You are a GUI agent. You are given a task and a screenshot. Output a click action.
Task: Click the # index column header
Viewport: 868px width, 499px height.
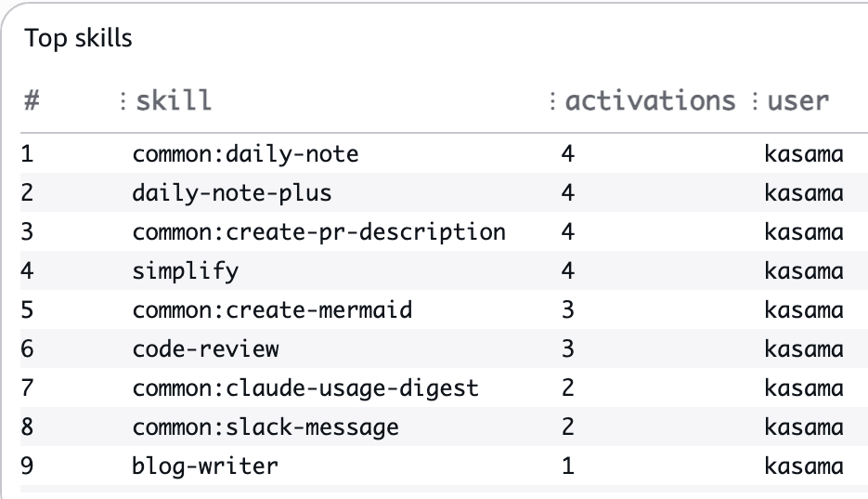click(32, 100)
